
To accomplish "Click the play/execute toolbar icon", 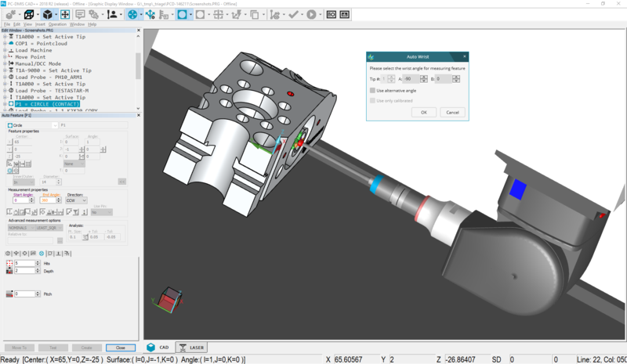I will point(311,14).
